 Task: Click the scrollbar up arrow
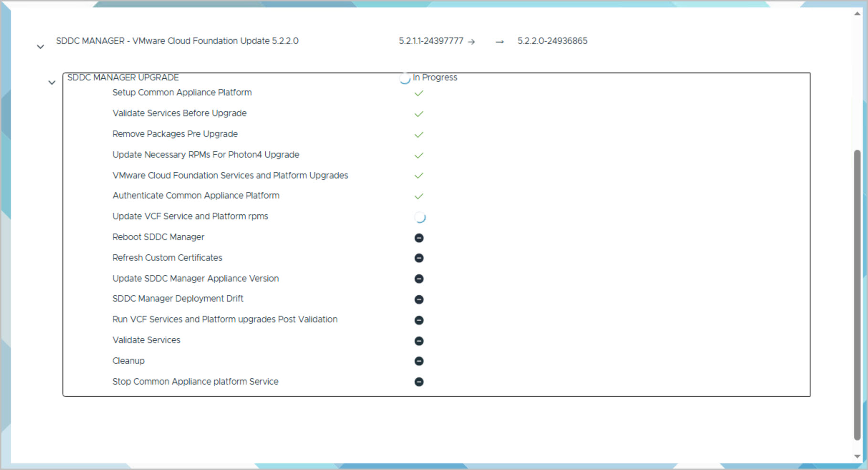click(857, 14)
